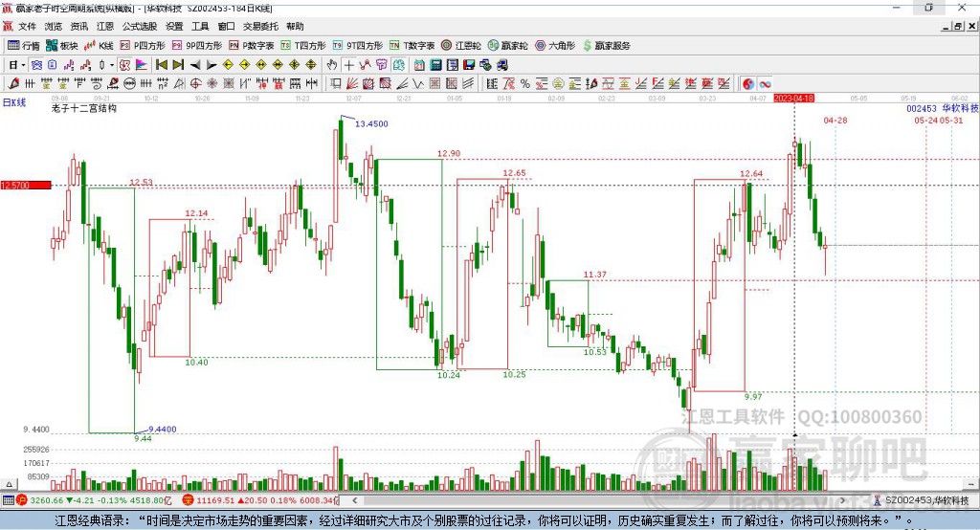This screenshot has height=530, width=980.
Task: Expand the 日 period dropdown arrow
Action: click(23, 65)
